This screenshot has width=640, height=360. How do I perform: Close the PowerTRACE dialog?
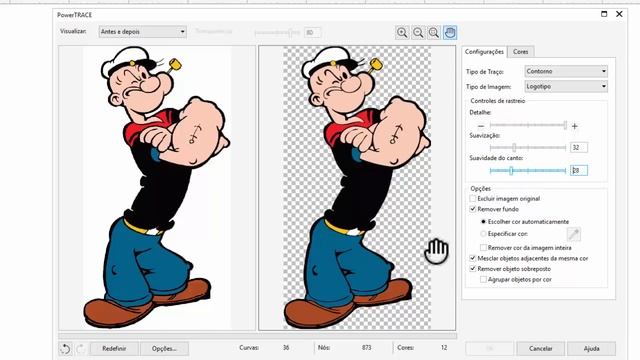pyautogui.click(x=619, y=14)
